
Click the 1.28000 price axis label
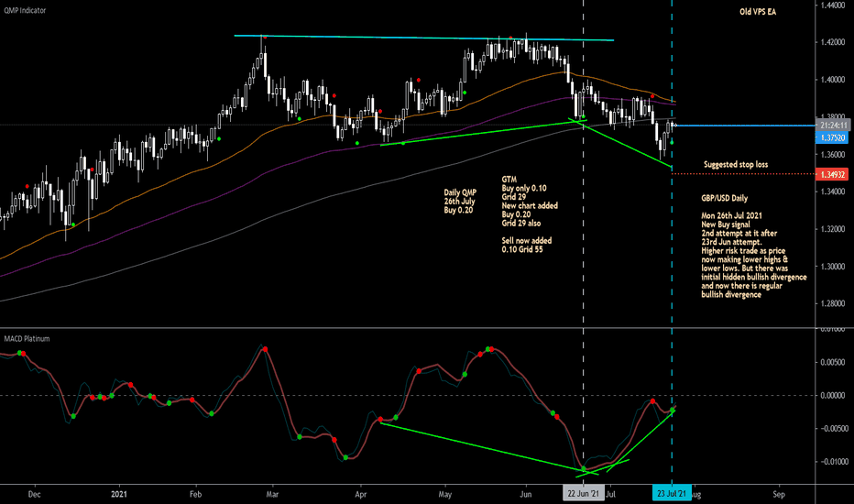(x=833, y=303)
